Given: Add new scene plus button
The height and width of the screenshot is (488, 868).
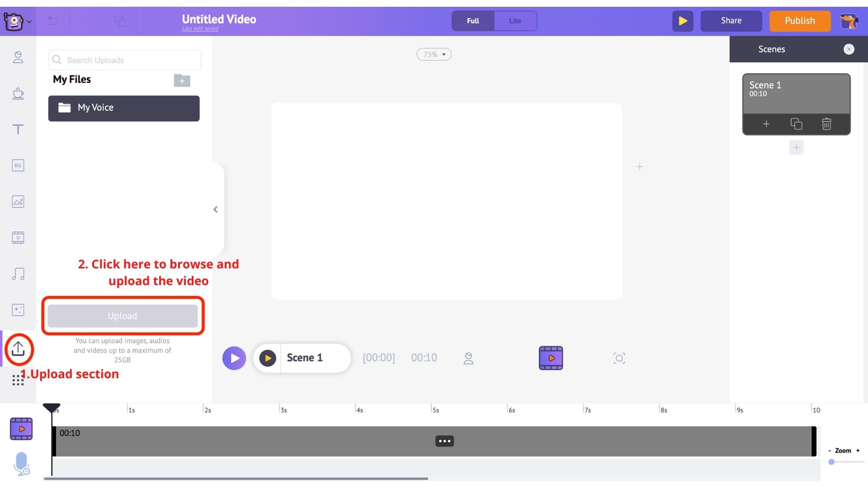Looking at the screenshot, I should point(797,148).
